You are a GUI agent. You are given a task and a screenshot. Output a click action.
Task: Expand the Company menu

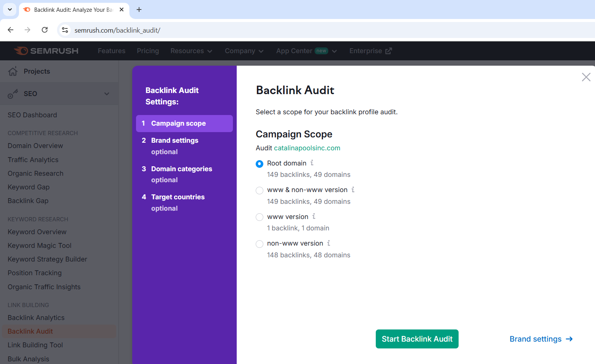(x=244, y=51)
